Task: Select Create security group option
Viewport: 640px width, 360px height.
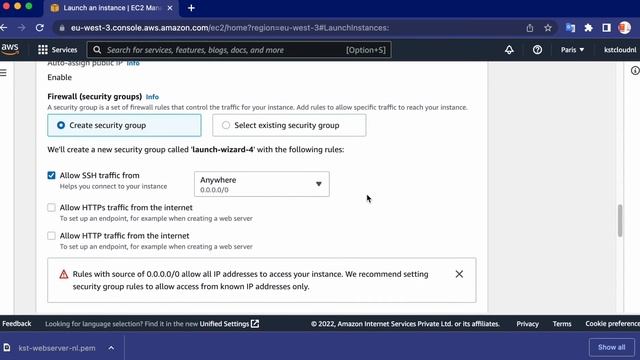Action: pos(124,125)
